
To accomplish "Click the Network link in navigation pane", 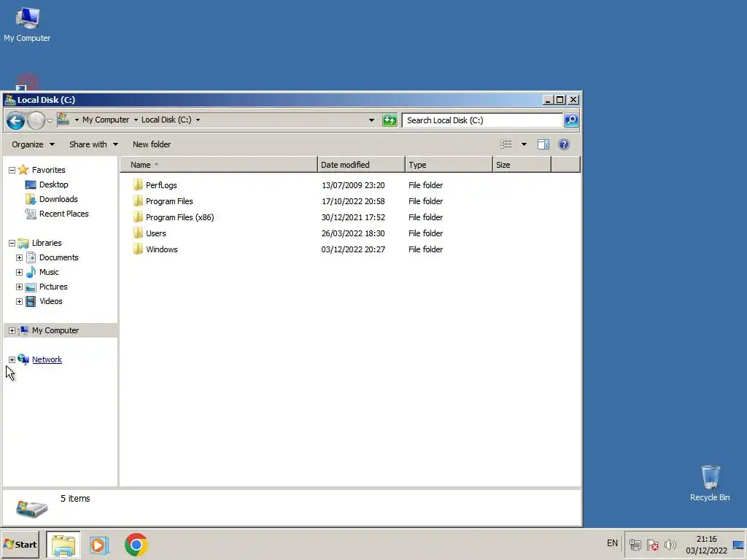I will coord(47,359).
